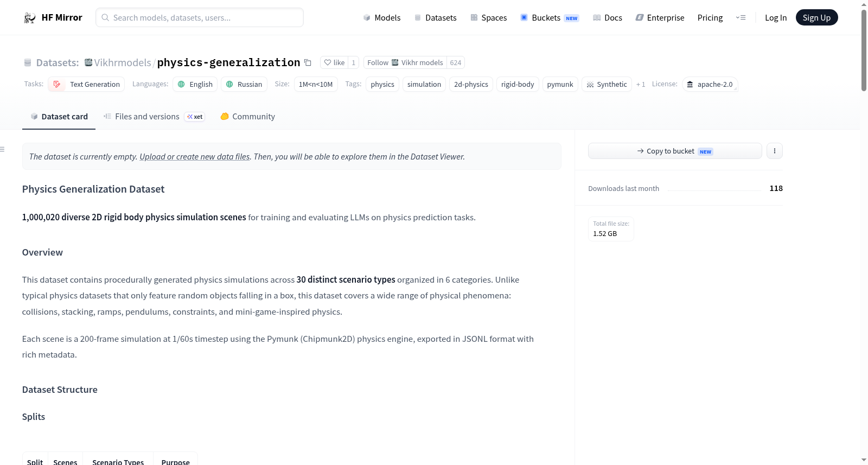Click the Copy to bucket button

[675, 151]
